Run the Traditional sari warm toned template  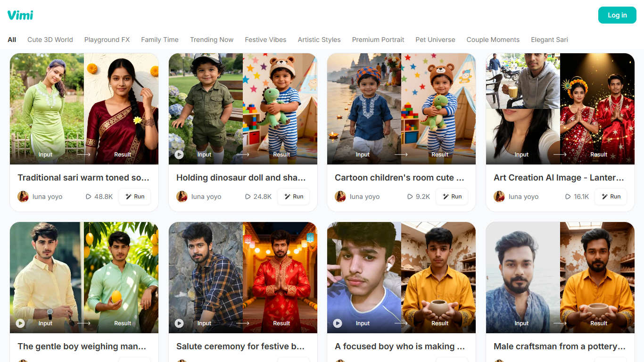coord(134,197)
